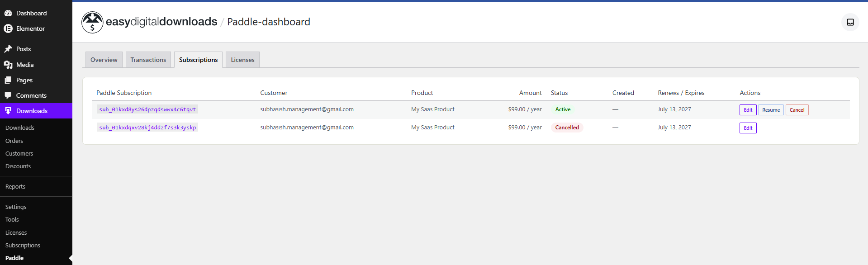Click the Renews / Expires column header
Viewport: 868px width, 265px height.
point(681,93)
